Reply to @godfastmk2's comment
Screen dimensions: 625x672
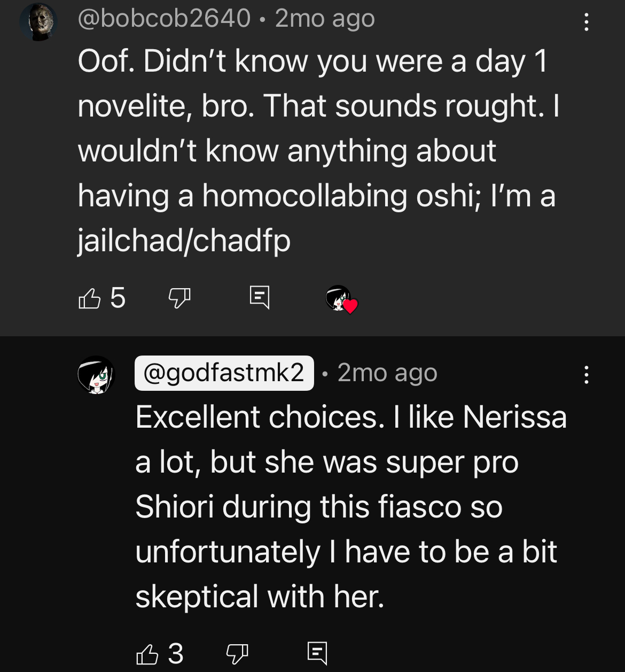pyautogui.click(x=317, y=653)
